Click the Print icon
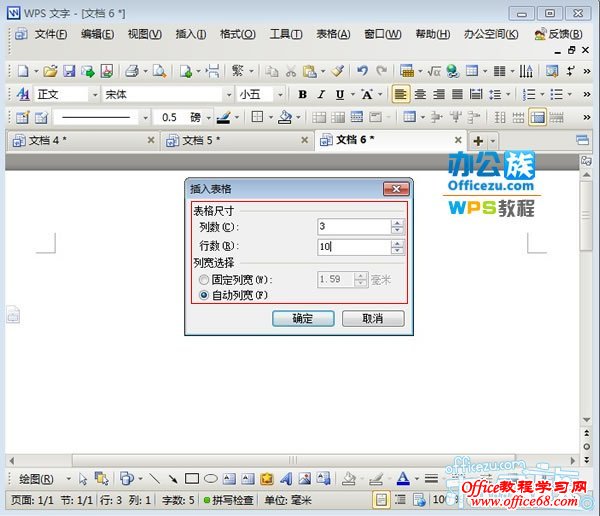 coord(132,71)
